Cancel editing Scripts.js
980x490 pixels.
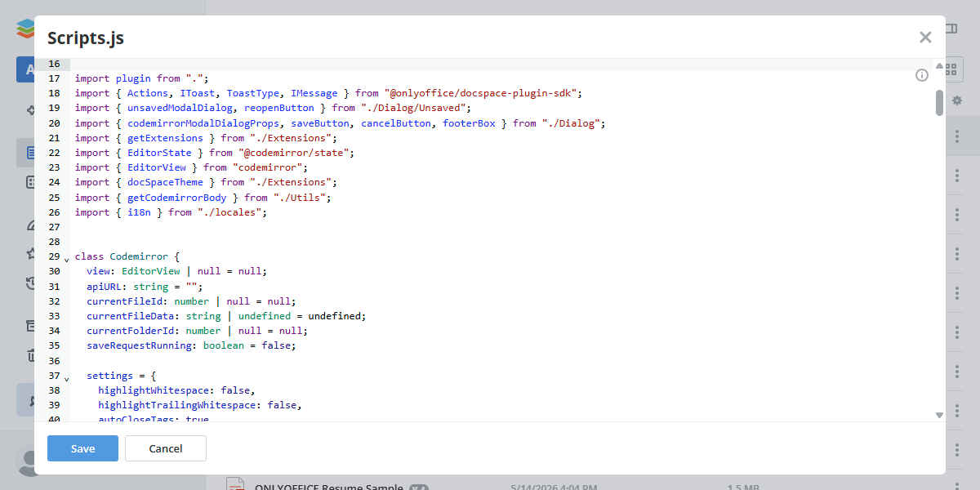[x=166, y=448]
